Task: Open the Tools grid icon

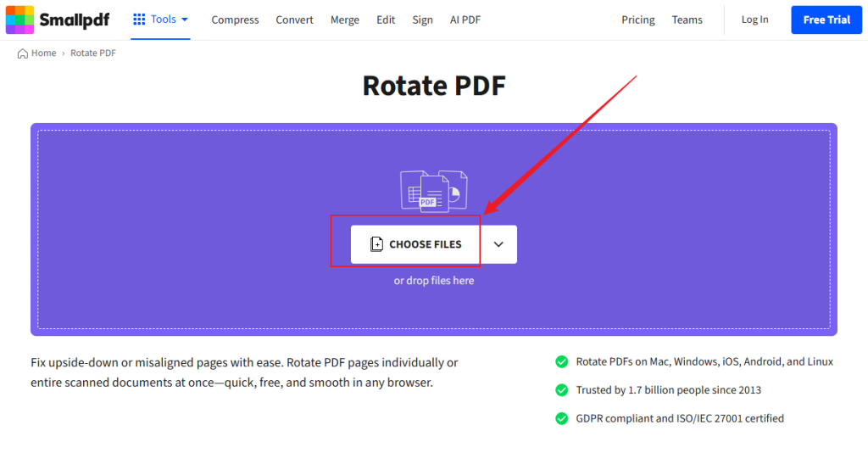Action: (139, 20)
